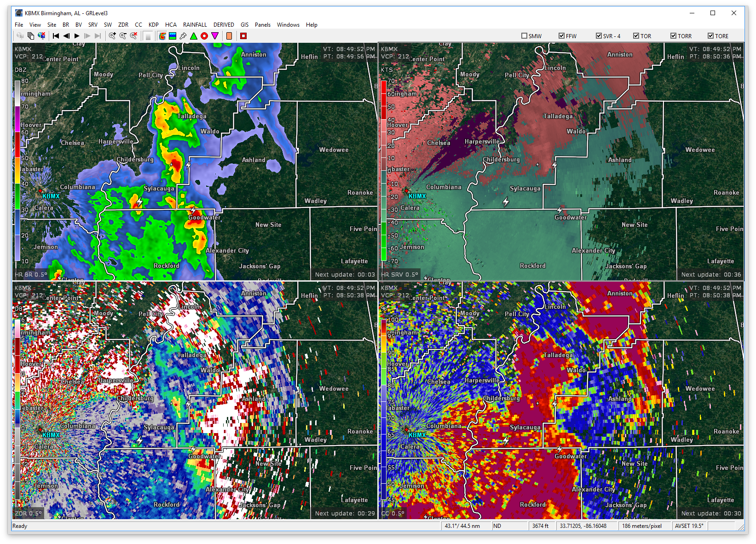Viewport: 756px width, 544px height.
Task: Click the colorful radar reflectivity product icon
Action: coord(162,35)
